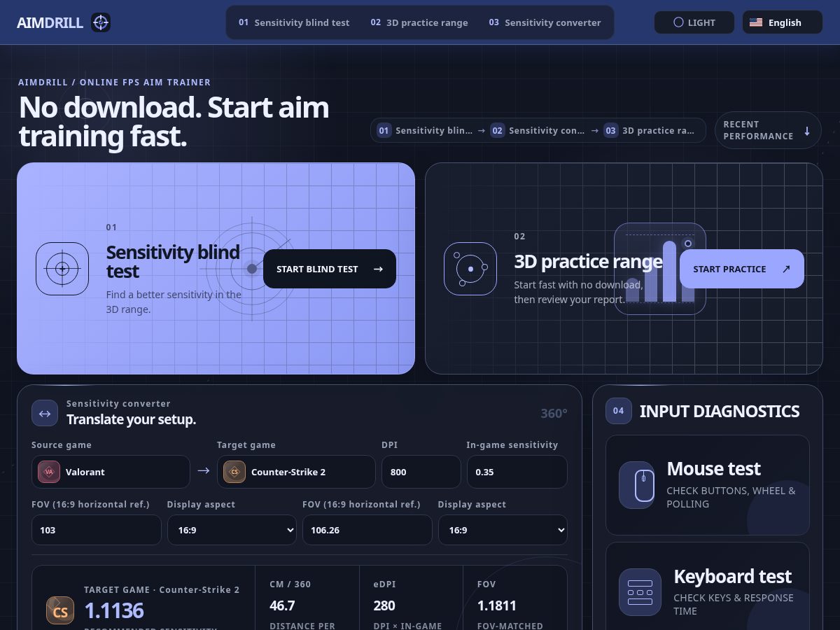840x630 pixels.
Task: Click the recommended sensitivity value 1.1136
Action: click(114, 610)
